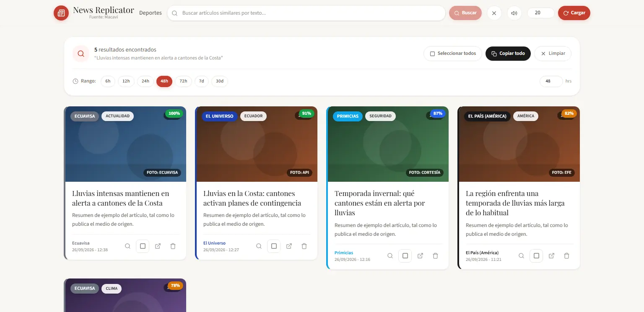644x312 pixels.
Task: Open the Deportes category
Action: point(151,13)
